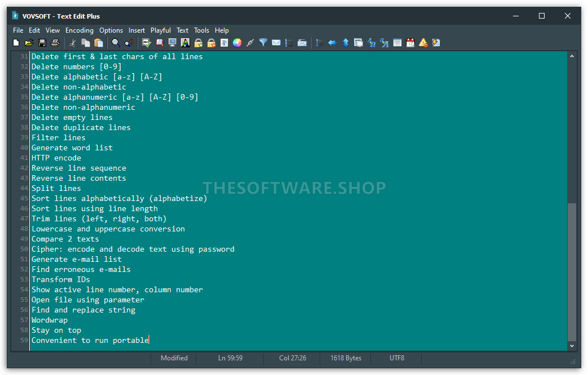The height and width of the screenshot is (375, 588).
Task: Open the font settings T icon
Action: click(224, 43)
